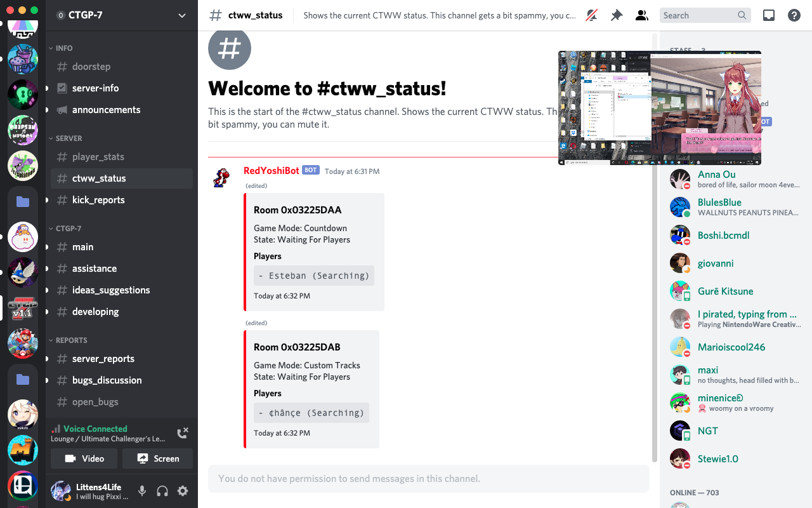812x508 pixels.
Task: Open the server-info channel
Action: pyautogui.click(x=122, y=88)
